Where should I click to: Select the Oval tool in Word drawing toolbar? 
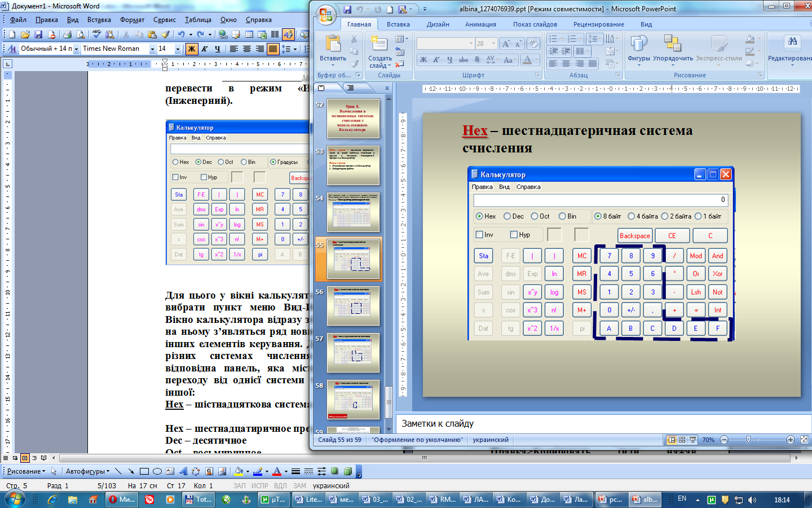pyautogui.click(x=157, y=471)
